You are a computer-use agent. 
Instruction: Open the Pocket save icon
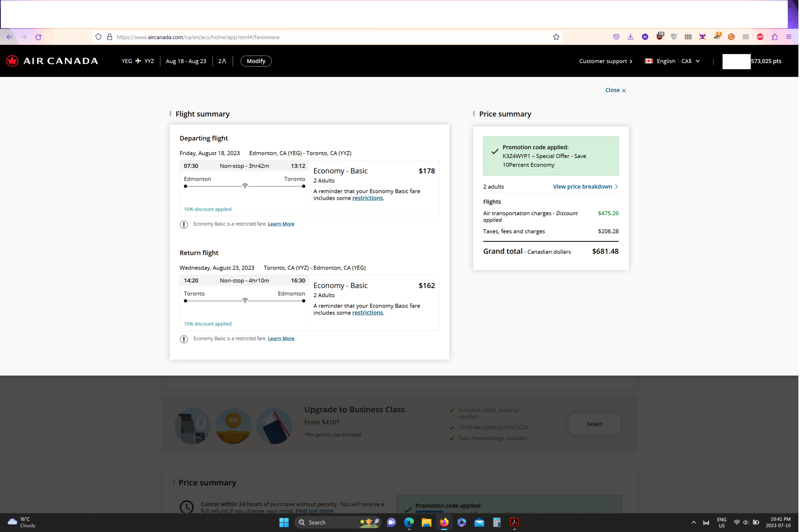tap(616, 37)
